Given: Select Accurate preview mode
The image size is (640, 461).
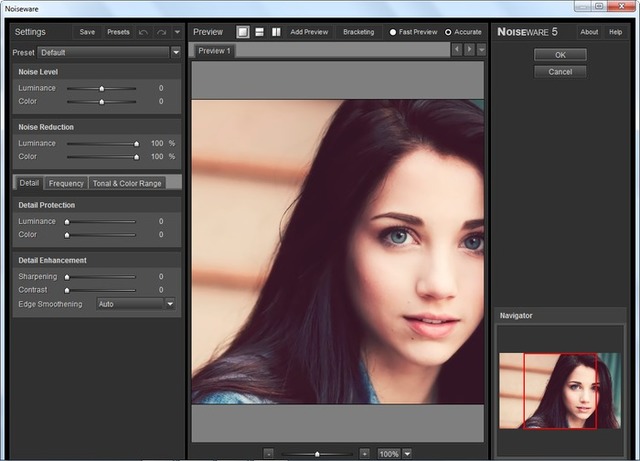Looking at the screenshot, I should pos(449,32).
